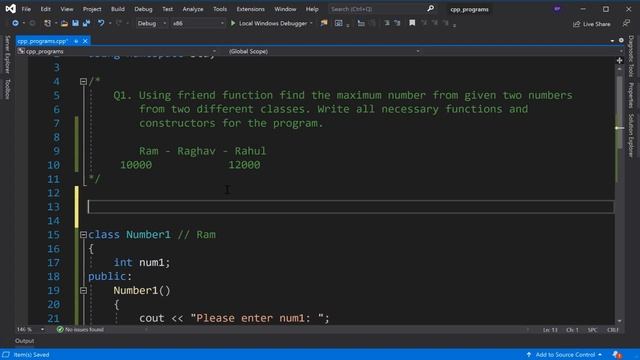Click the toolbar window icon left of indent icons
Image resolution: width=640 pixels, height=360 pixels.
point(338,24)
